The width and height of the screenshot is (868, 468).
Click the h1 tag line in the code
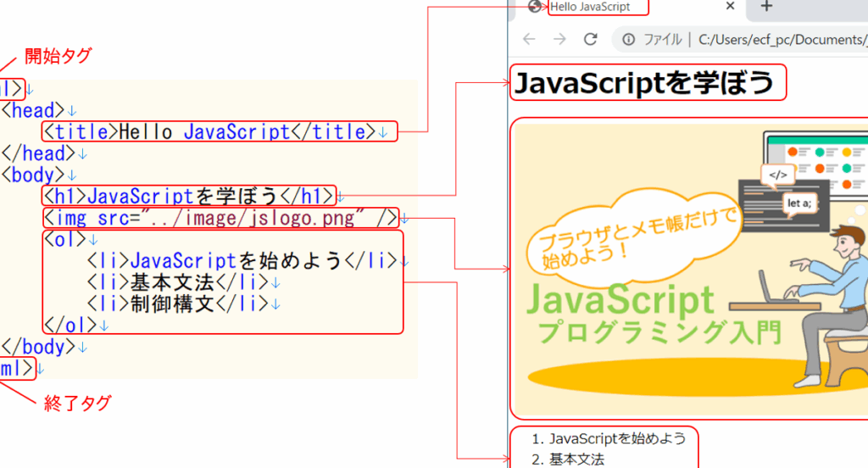point(189,196)
